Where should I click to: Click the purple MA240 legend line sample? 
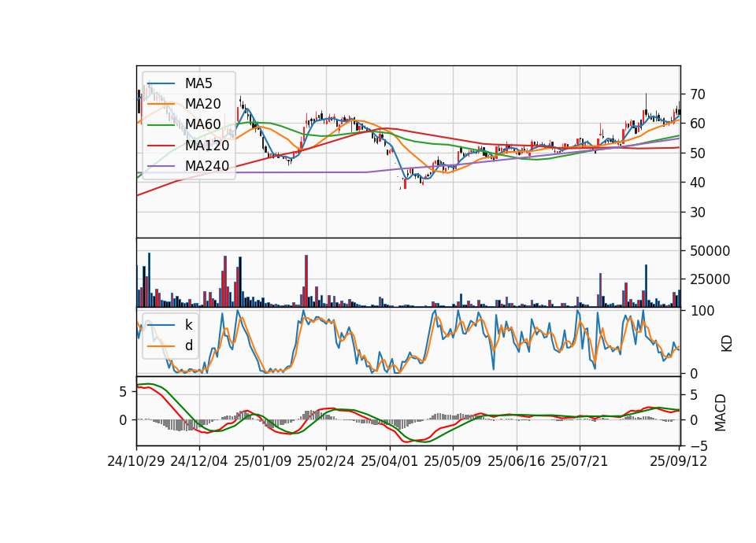161,166
